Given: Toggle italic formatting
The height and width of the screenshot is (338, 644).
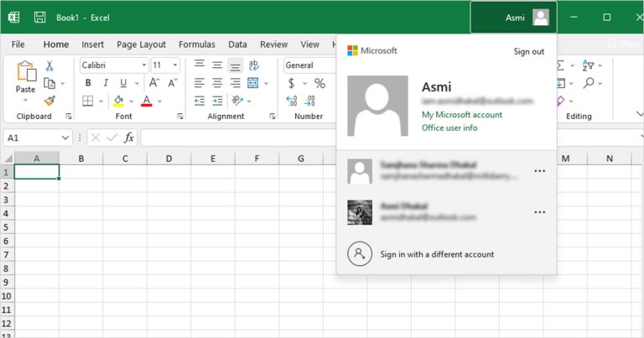Looking at the screenshot, I should pos(106,83).
